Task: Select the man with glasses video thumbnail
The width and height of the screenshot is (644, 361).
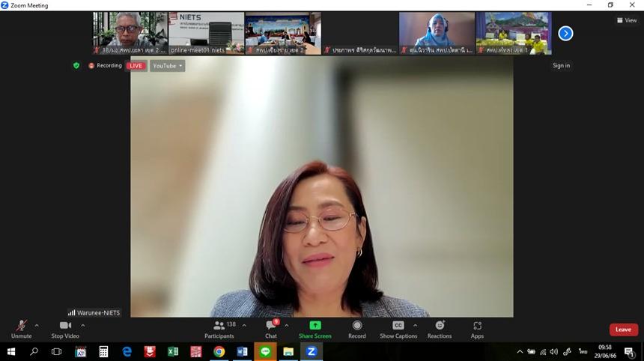Action: tap(130, 33)
